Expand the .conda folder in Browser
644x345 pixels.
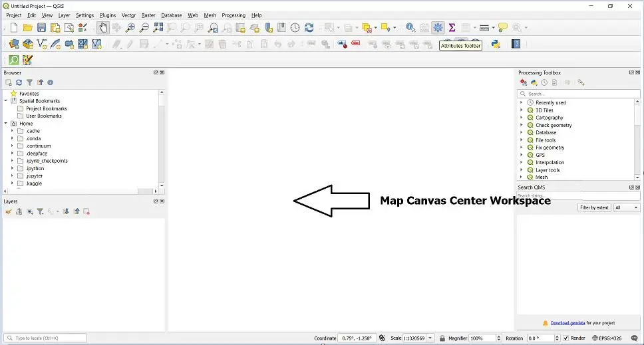12,138
